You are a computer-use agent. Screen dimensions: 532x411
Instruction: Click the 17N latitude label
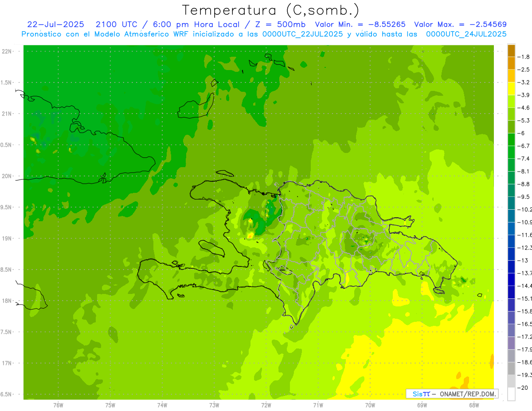7,363
